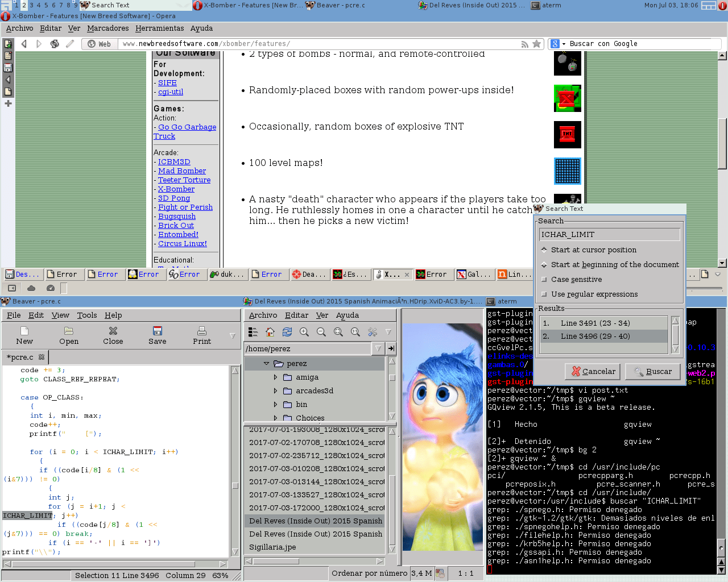Click the home folder icon in GQview
The image size is (728, 582).
coord(270,332)
